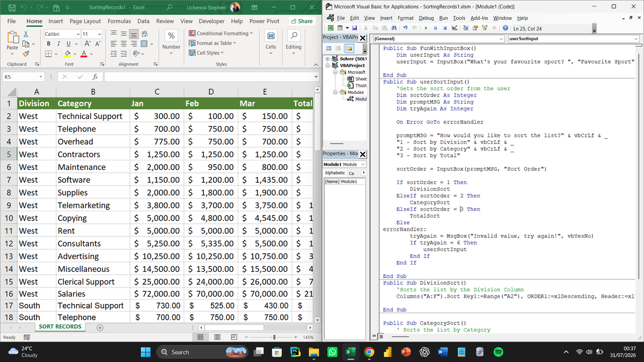Open the Cells group dropdown
Screen dimensions: 644x362
pyautogui.click(x=270, y=53)
